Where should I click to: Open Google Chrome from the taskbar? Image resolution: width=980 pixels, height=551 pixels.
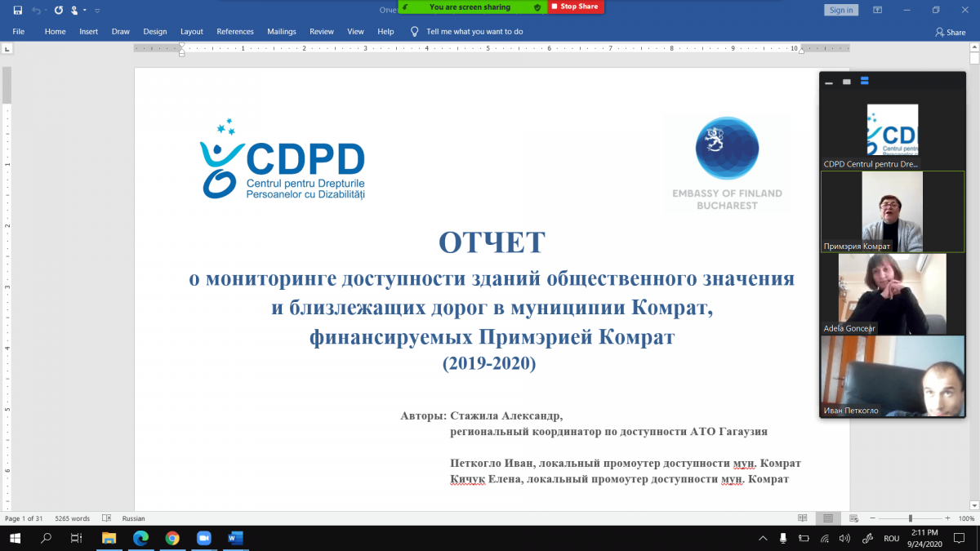pyautogui.click(x=171, y=538)
